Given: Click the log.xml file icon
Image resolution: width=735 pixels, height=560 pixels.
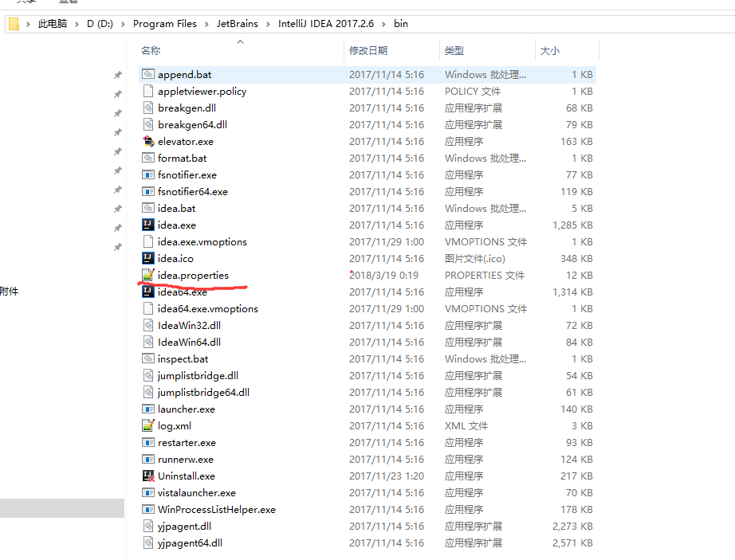Looking at the screenshot, I should [x=148, y=425].
